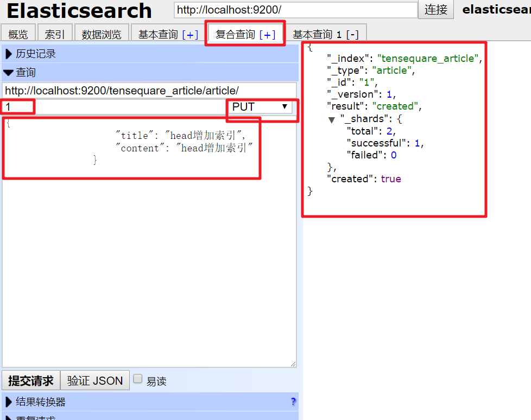Click the 连接 connect button
The width and height of the screenshot is (531, 420).
click(436, 9)
